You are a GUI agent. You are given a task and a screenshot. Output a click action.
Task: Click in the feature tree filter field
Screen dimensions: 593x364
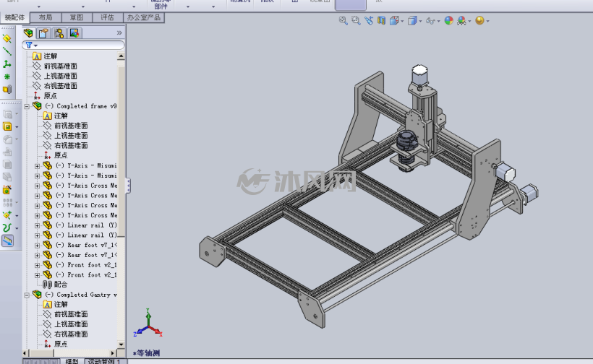[73, 45]
